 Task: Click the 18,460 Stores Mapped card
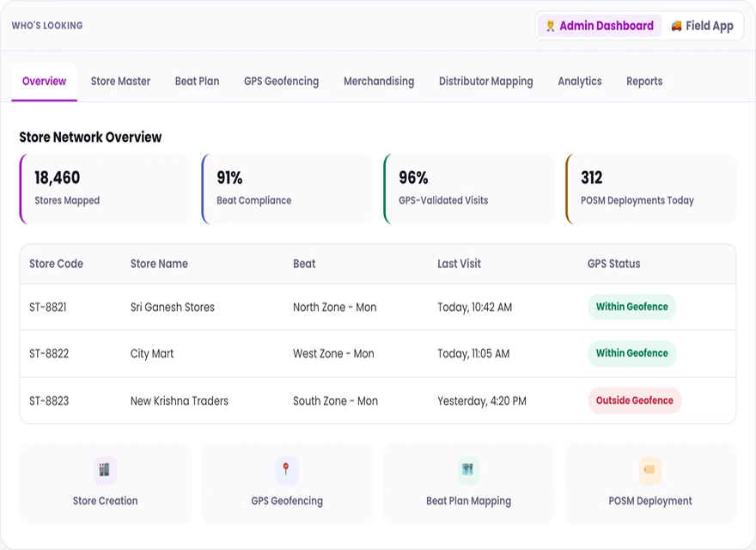105,189
